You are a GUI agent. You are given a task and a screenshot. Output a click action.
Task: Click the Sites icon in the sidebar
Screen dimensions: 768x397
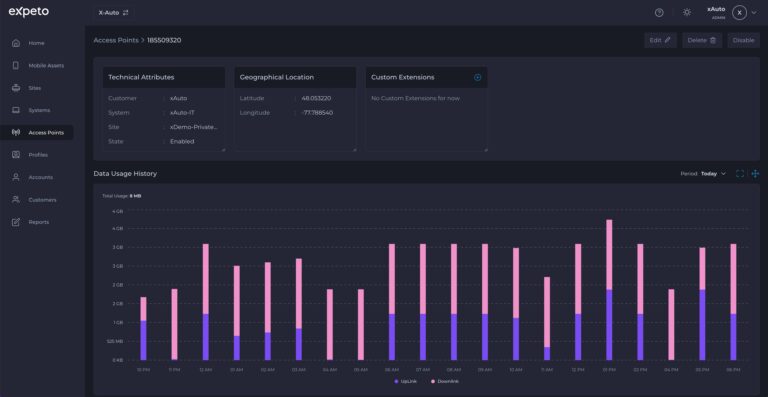tap(16, 88)
